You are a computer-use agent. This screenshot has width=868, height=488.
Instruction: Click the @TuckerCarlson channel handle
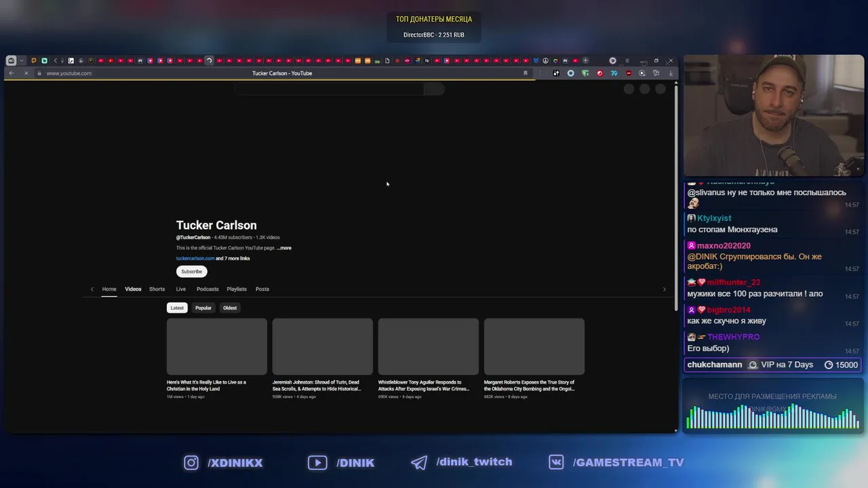click(193, 238)
